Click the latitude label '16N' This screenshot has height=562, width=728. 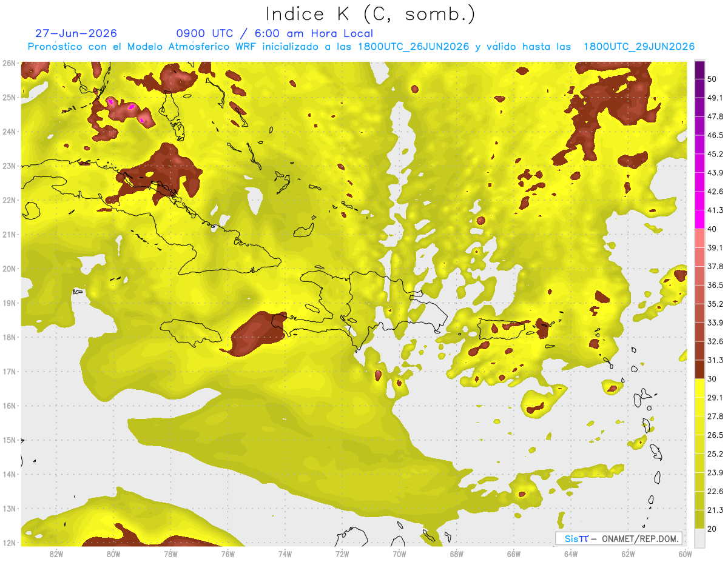[x=9, y=406]
